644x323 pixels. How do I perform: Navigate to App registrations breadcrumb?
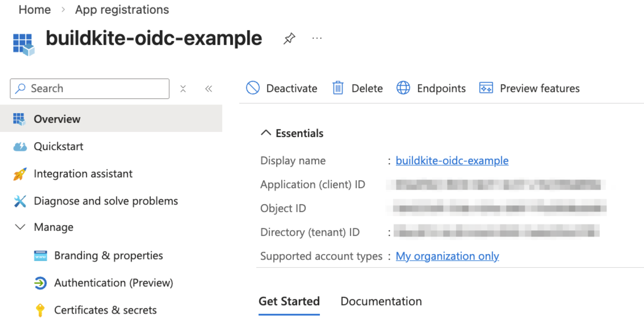122,9
